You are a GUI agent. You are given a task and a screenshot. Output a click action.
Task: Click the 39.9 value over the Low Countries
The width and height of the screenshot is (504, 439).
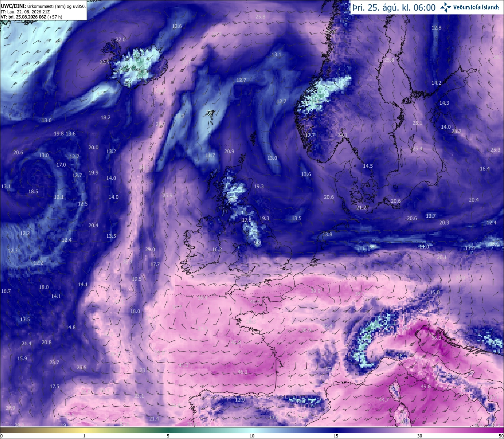tap(315, 291)
